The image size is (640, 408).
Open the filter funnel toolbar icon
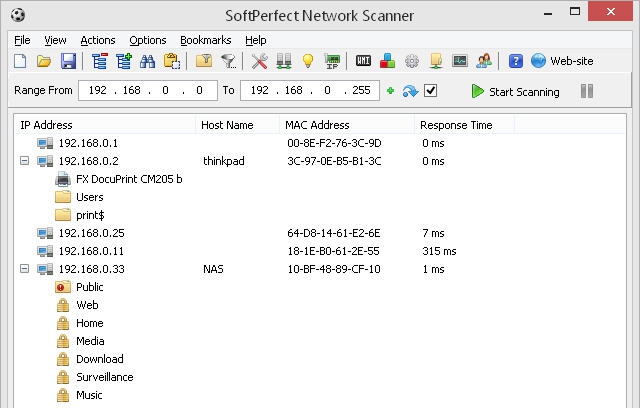(x=229, y=62)
